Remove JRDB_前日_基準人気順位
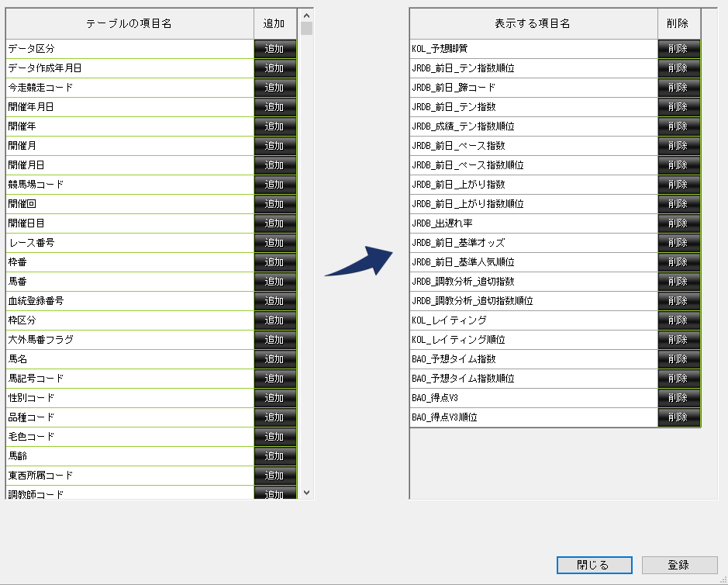Screen dimensions: 728x585 pos(679,262)
